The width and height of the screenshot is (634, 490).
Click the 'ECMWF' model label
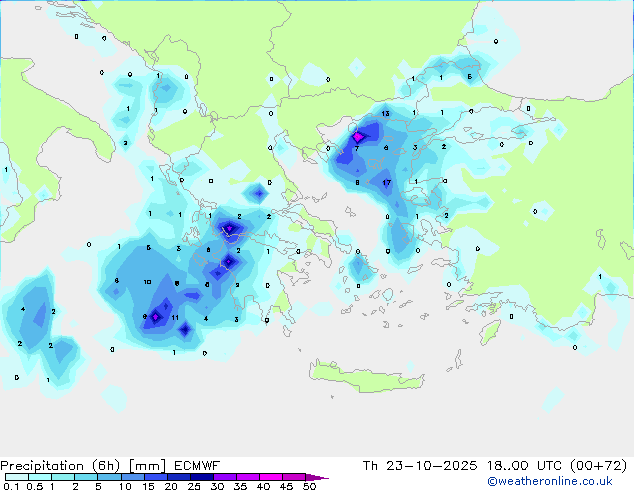(197, 466)
